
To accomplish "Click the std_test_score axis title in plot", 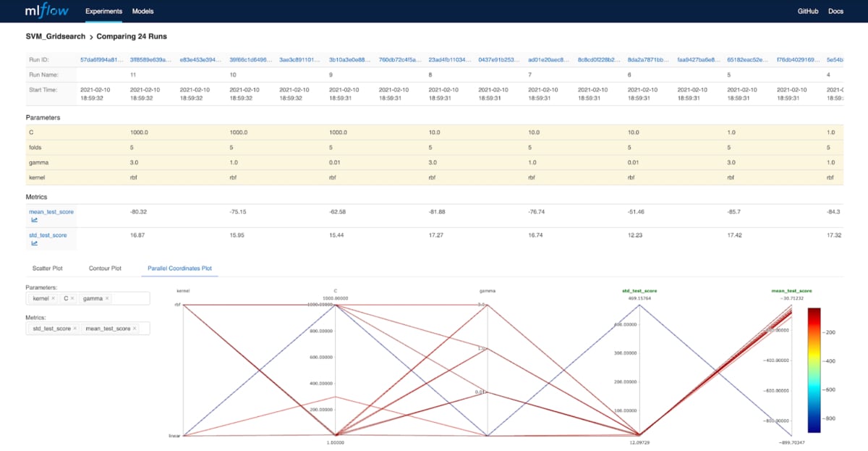I will [x=639, y=290].
